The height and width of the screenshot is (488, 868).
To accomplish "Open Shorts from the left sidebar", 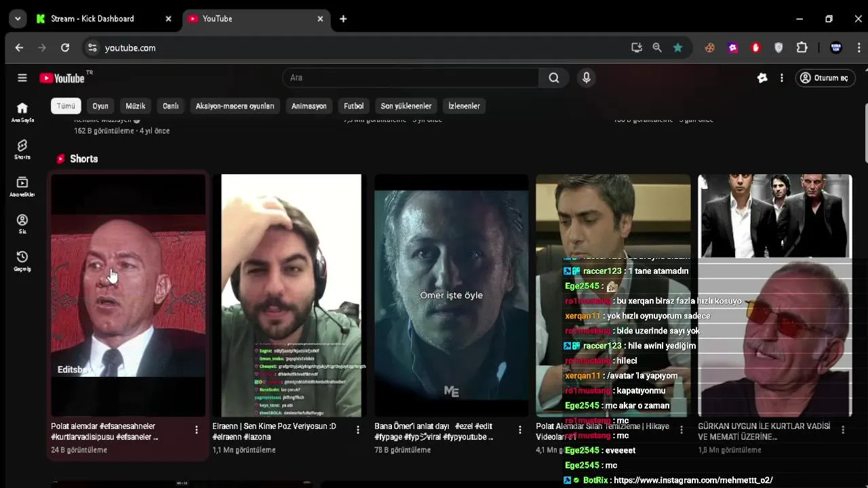I will pos(22,150).
